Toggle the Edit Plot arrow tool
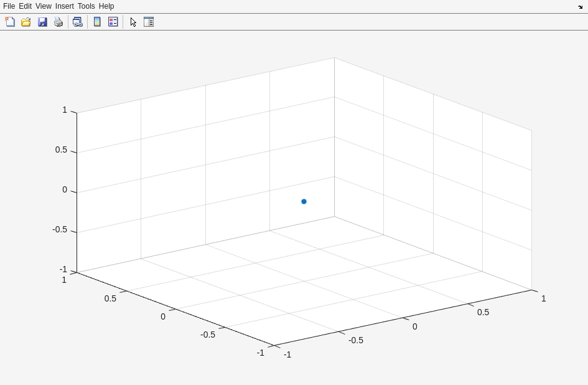Image resolution: width=588 pixels, height=385 pixels. pos(133,22)
